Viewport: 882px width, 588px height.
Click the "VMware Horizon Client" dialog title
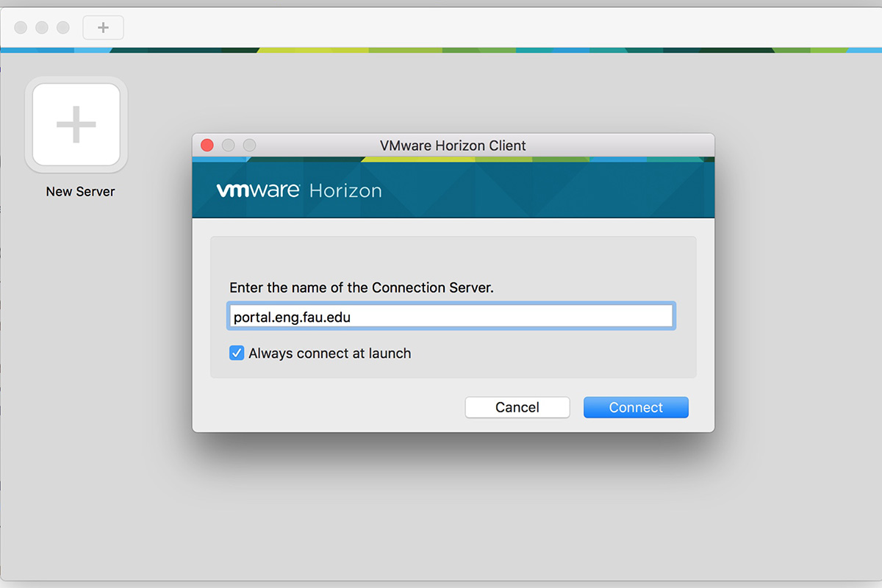pyautogui.click(x=453, y=146)
